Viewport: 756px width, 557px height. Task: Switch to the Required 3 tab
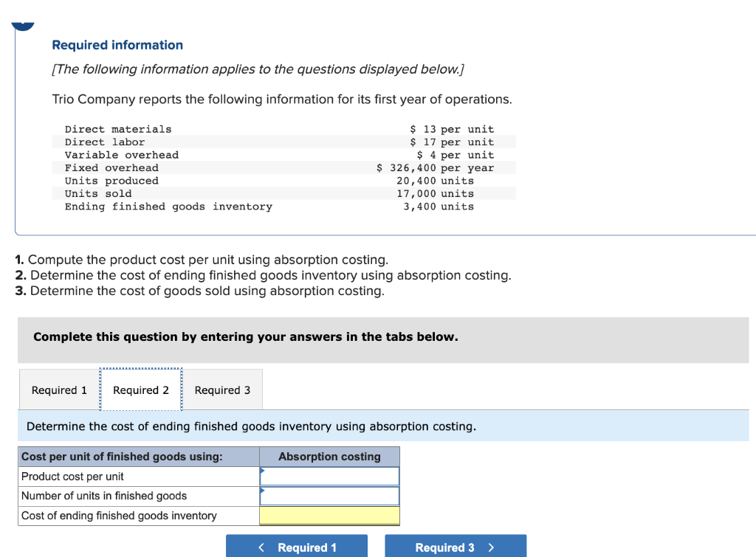pyautogui.click(x=221, y=390)
